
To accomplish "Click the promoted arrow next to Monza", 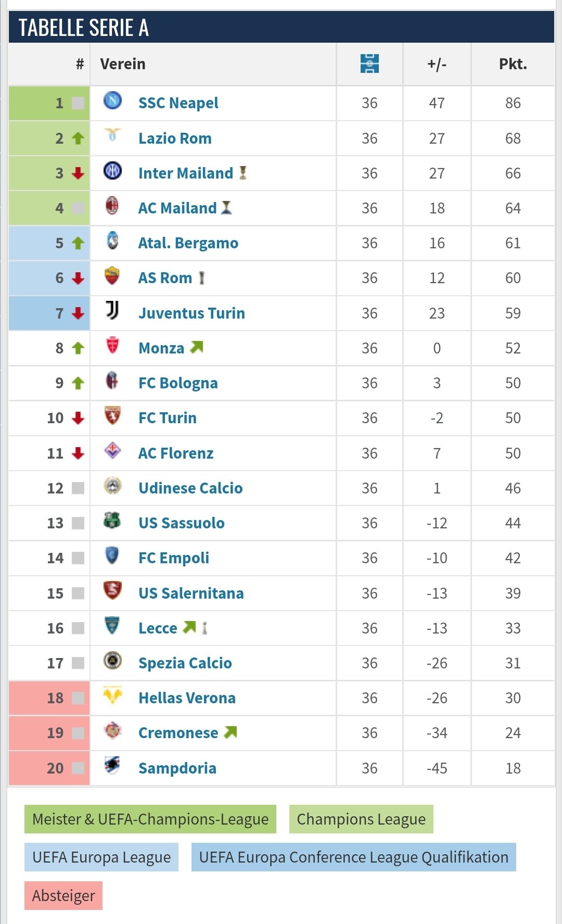I will tap(196, 347).
